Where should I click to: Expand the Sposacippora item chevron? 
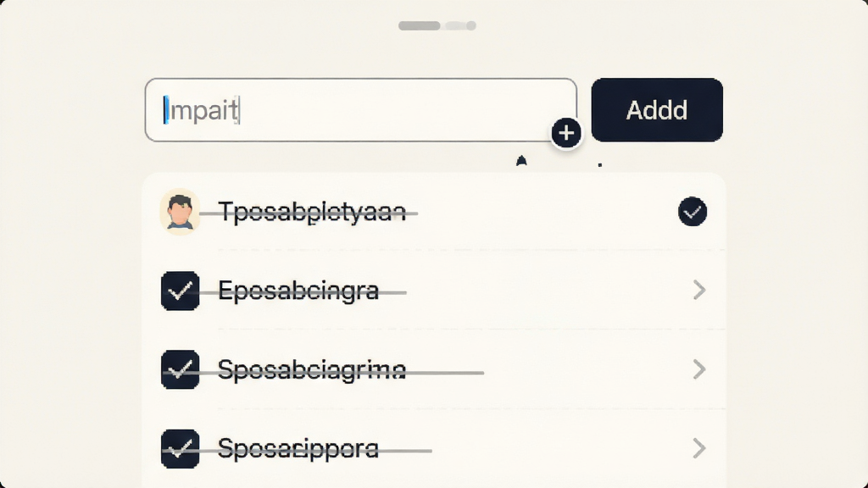coord(699,448)
